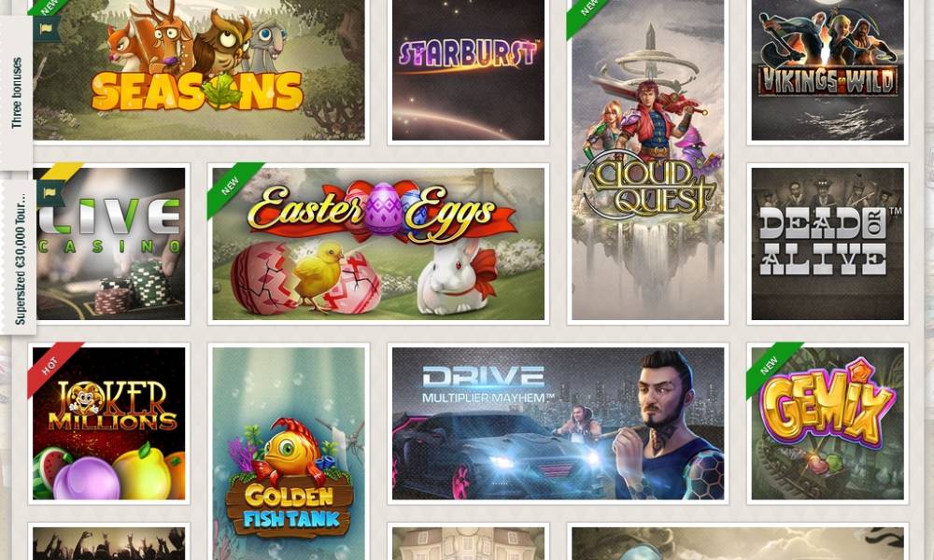Click the flag icon on Live Casino tile
934x560 pixels.
(49, 193)
